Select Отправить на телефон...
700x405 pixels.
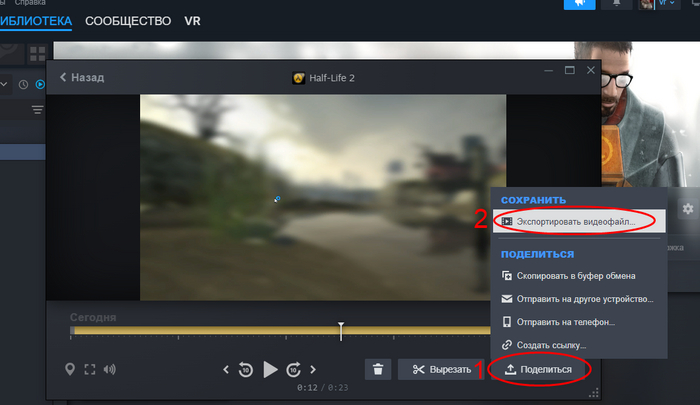579,322
